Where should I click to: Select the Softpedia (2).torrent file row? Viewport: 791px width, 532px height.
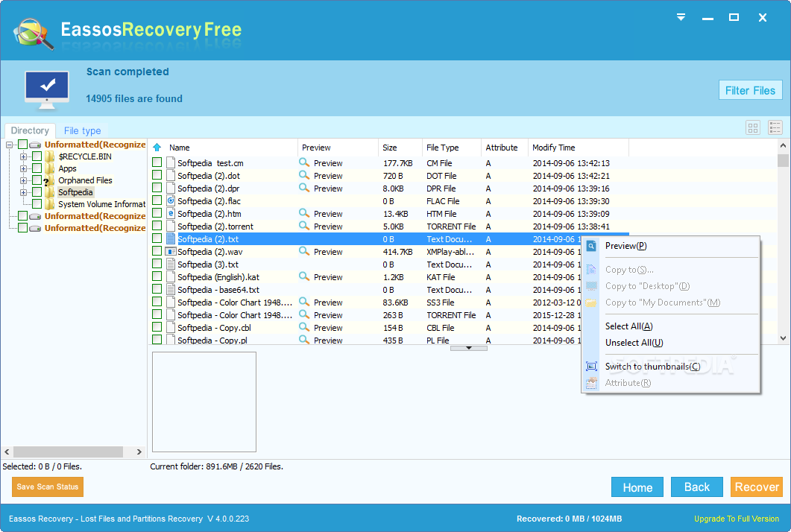(x=388, y=227)
